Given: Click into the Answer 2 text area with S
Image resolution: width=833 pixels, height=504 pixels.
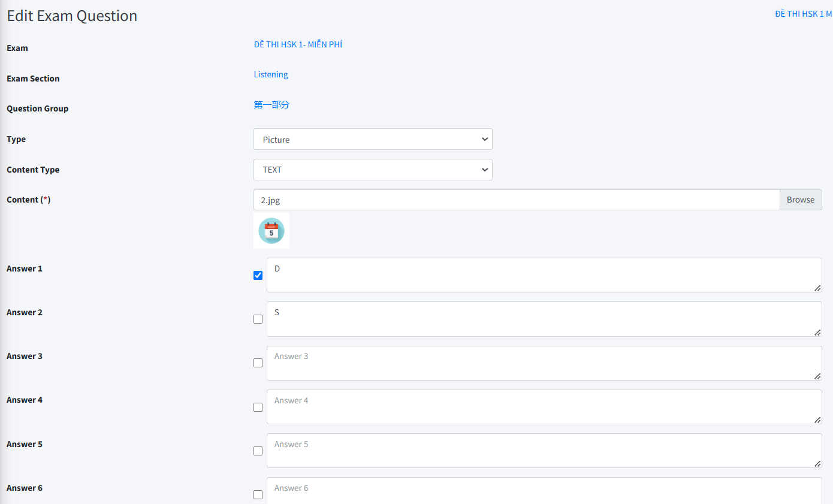Looking at the screenshot, I should [x=544, y=319].
